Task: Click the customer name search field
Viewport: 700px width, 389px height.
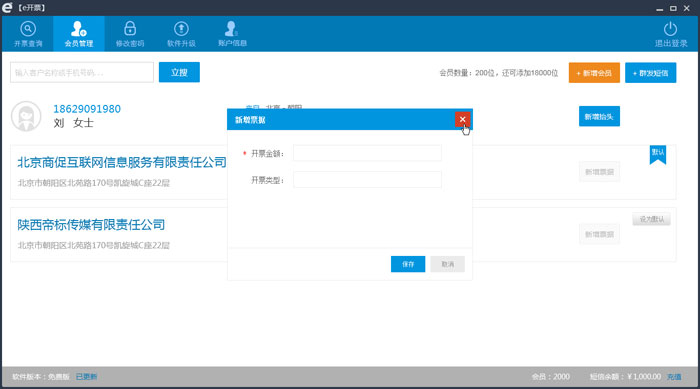Action: coord(82,72)
